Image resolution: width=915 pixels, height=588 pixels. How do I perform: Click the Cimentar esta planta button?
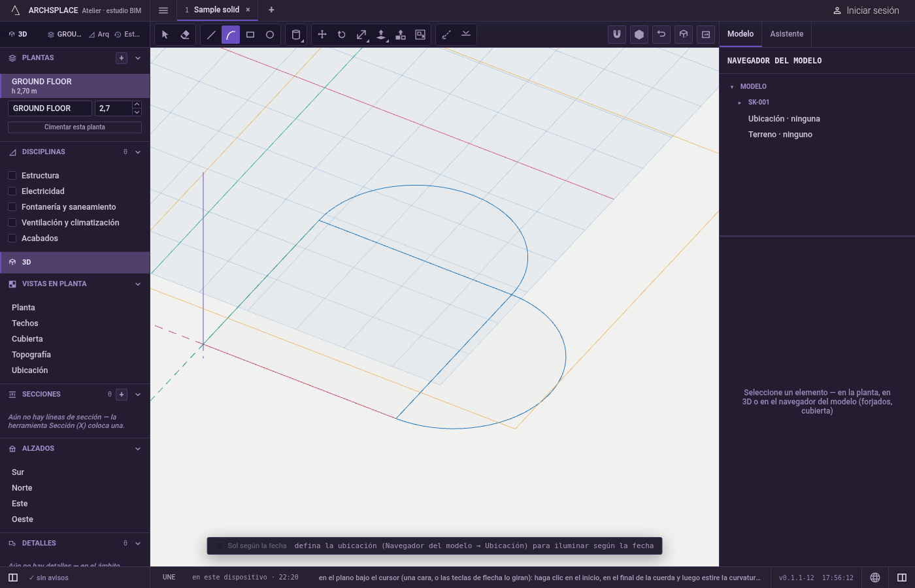point(75,127)
